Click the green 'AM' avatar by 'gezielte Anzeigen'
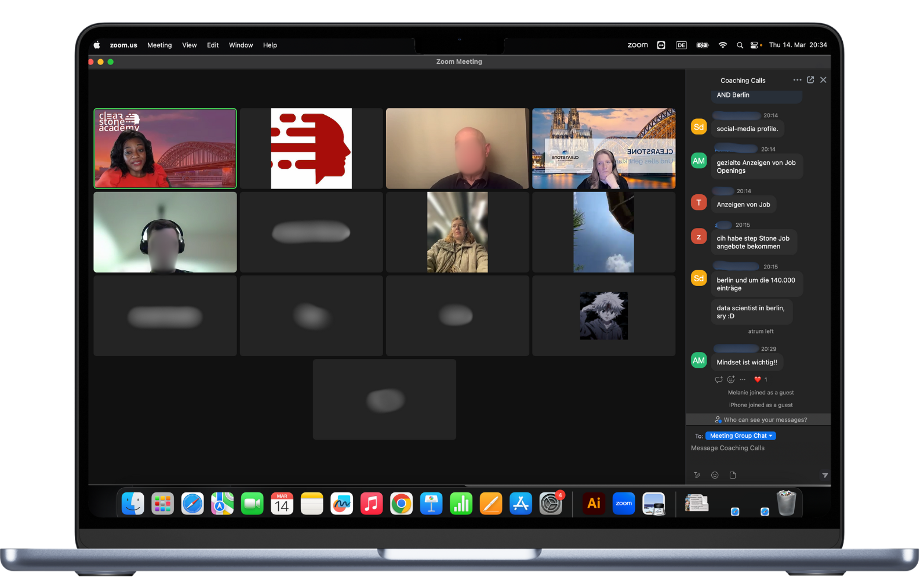The image size is (924, 580). coord(699,161)
